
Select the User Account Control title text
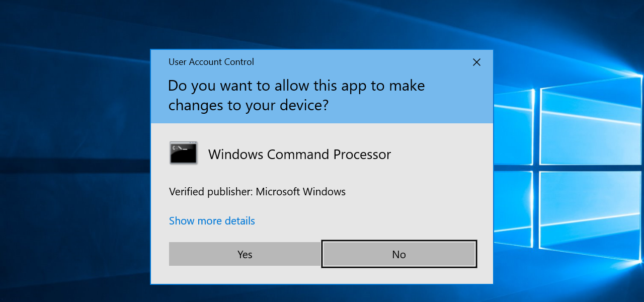pos(211,61)
